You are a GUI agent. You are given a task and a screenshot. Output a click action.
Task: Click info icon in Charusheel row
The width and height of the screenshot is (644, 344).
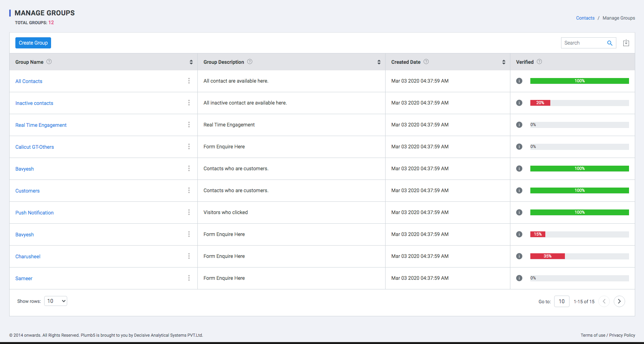pos(519,256)
